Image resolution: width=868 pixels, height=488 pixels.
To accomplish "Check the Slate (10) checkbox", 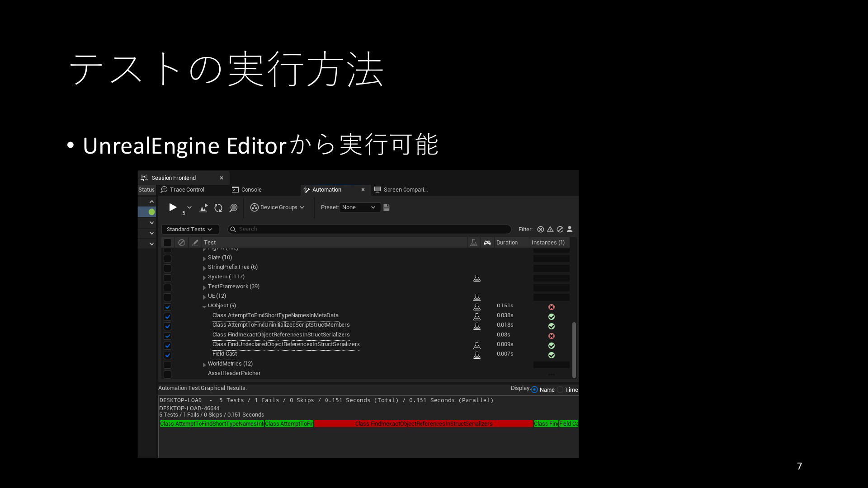I will (x=167, y=258).
